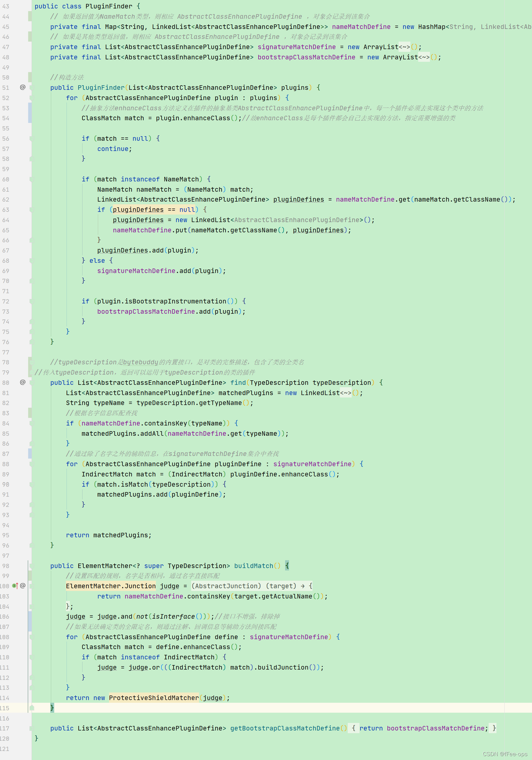
Task: Click 'enhanceClass' call on line 54
Action: pyautogui.click(x=207, y=118)
